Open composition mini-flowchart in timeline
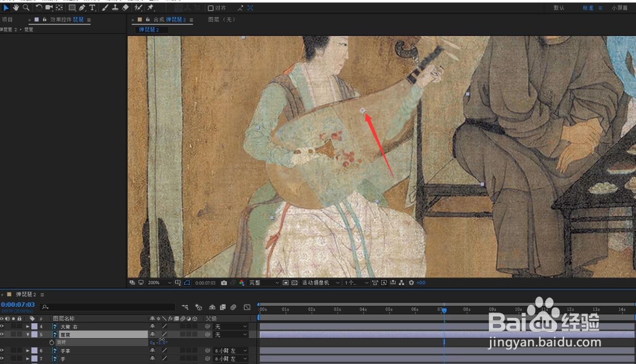Image resolution: width=636 pixels, height=364 pixels. [185, 307]
